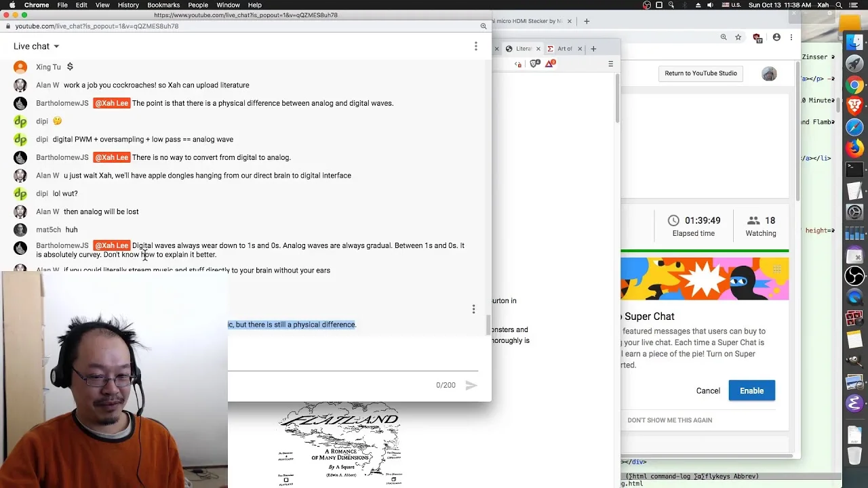This screenshot has height=488, width=868.
Task: Click Return to YouTube Studio
Action: point(701,73)
